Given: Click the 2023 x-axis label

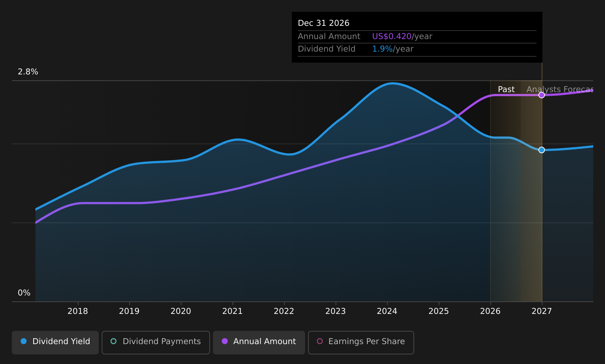Looking at the screenshot, I should click(x=336, y=311).
